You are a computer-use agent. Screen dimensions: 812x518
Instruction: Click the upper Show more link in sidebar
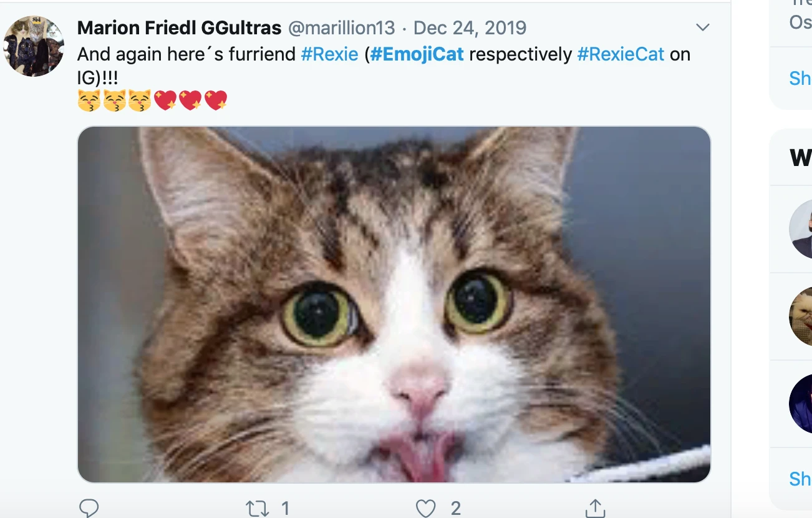pyautogui.click(x=801, y=78)
